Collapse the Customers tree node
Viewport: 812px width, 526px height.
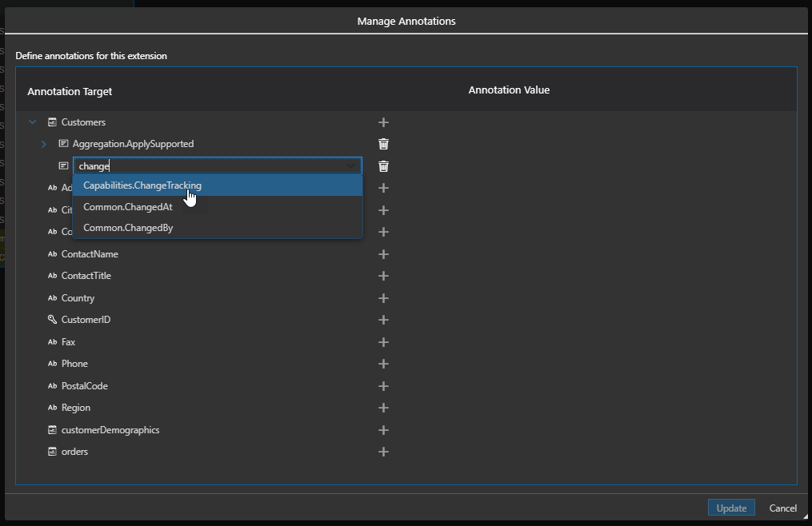(x=33, y=122)
